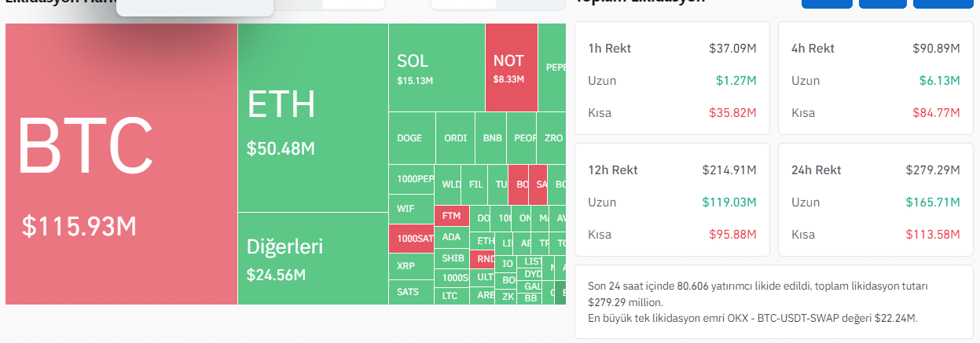Open the Diğerleri $24.56M block
The width and height of the screenshot is (980, 343).
click(x=312, y=258)
